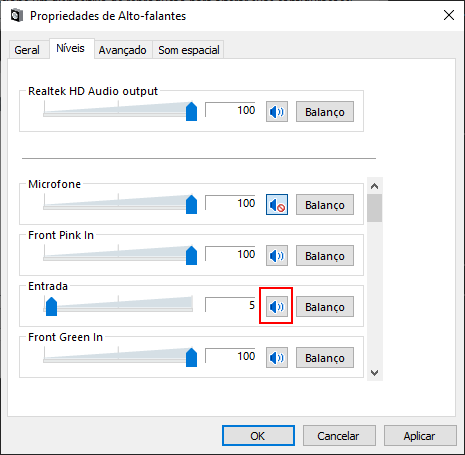The width and height of the screenshot is (465, 455).
Task: Click the levels list scroll down arrow
Action: point(375,373)
